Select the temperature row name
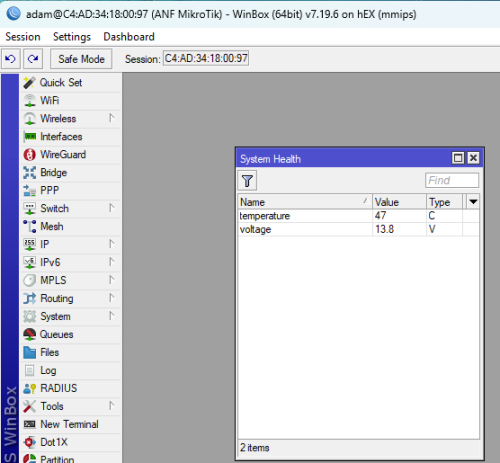Image resolution: width=500 pixels, height=463 pixels. point(265,216)
